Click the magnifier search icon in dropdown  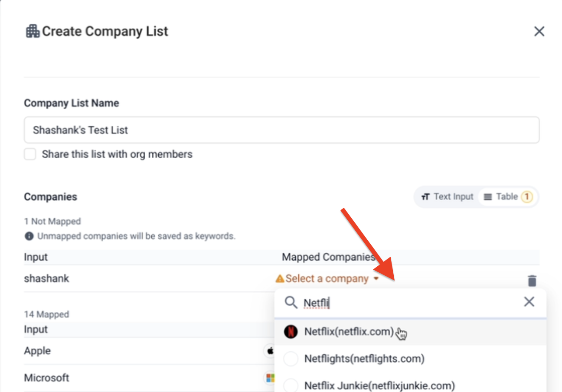pyautogui.click(x=291, y=303)
